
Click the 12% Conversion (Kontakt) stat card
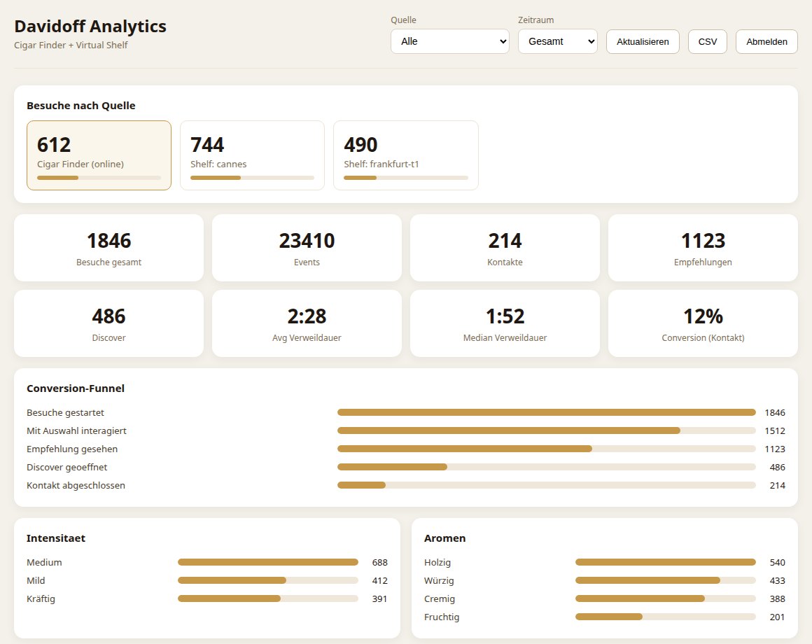(703, 323)
